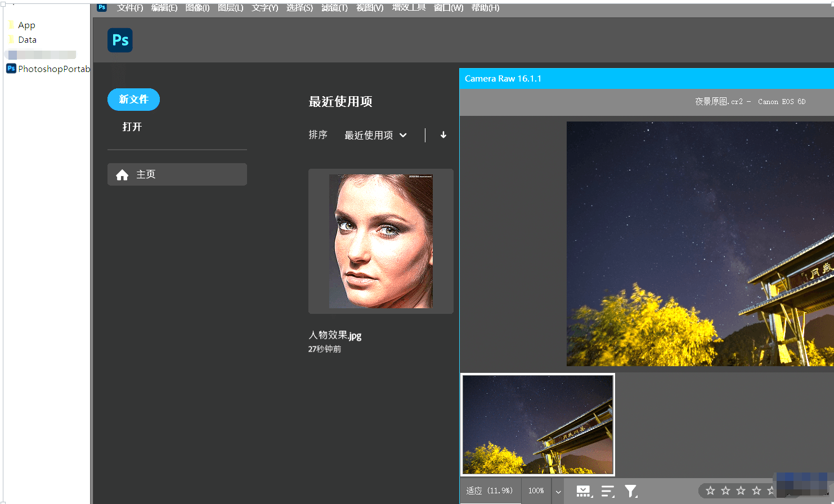The image size is (834, 504).
Task: Open the 文件(F) menu
Action: point(130,8)
